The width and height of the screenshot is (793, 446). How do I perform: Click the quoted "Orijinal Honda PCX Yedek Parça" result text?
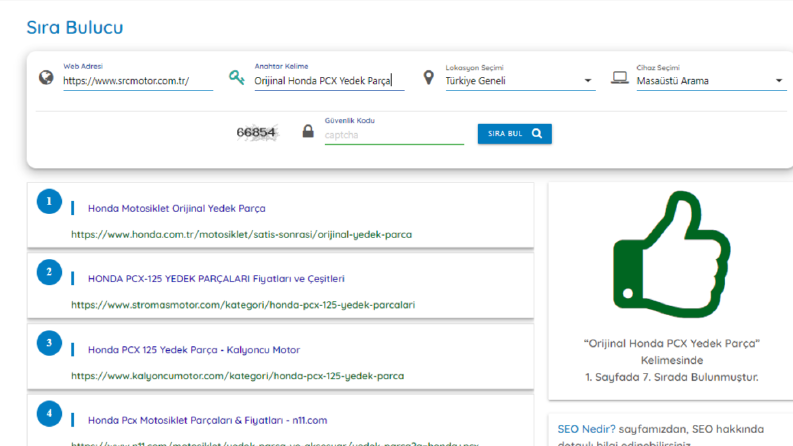pyautogui.click(x=672, y=343)
